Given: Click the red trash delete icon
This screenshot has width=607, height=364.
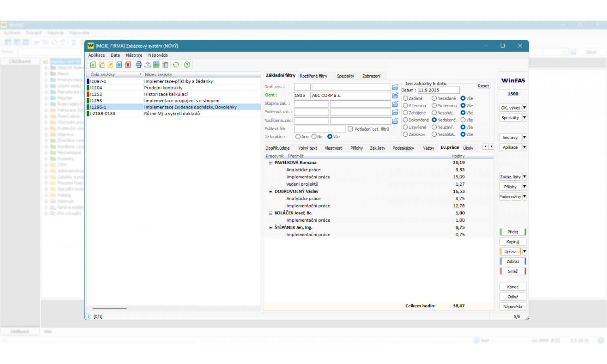Looking at the screenshot, I should pyautogui.click(x=128, y=65).
